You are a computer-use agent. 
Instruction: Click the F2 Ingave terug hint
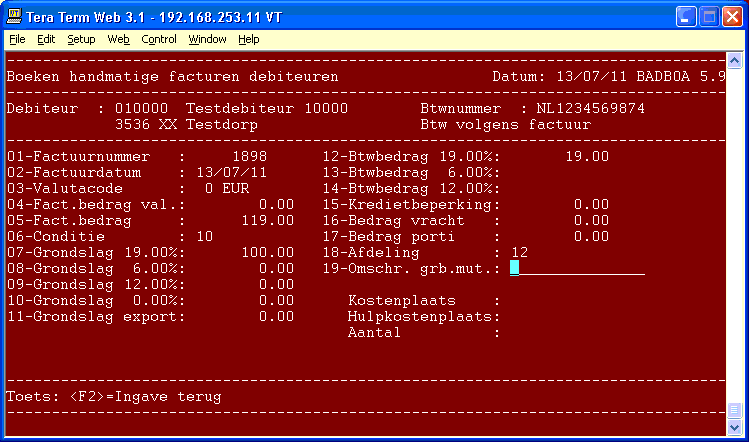pos(114,397)
